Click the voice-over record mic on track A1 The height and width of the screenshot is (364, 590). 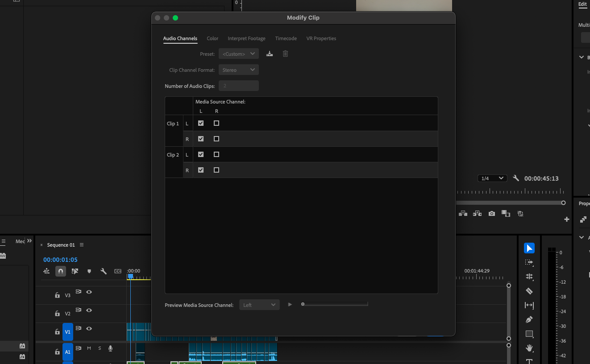pos(110,348)
